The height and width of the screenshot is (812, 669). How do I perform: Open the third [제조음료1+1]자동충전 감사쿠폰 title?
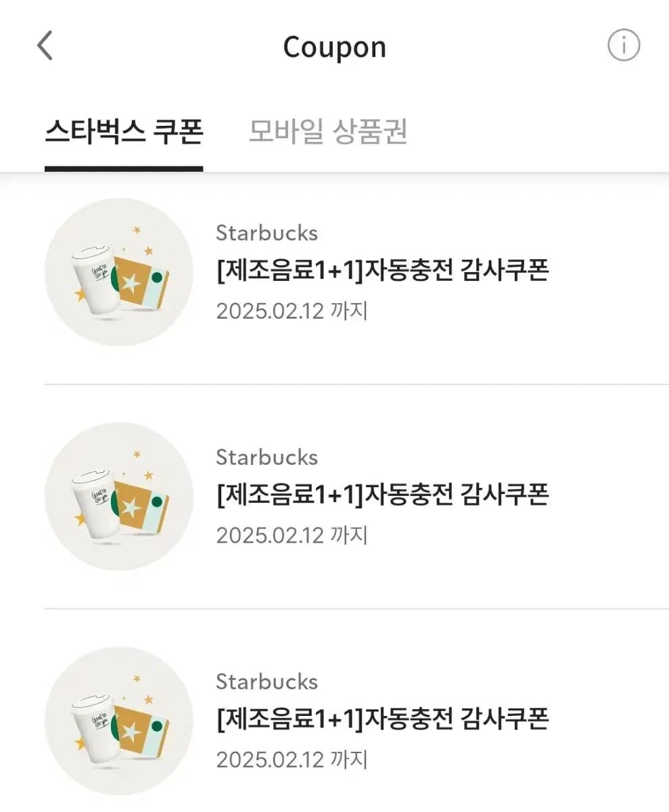point(382,719)
